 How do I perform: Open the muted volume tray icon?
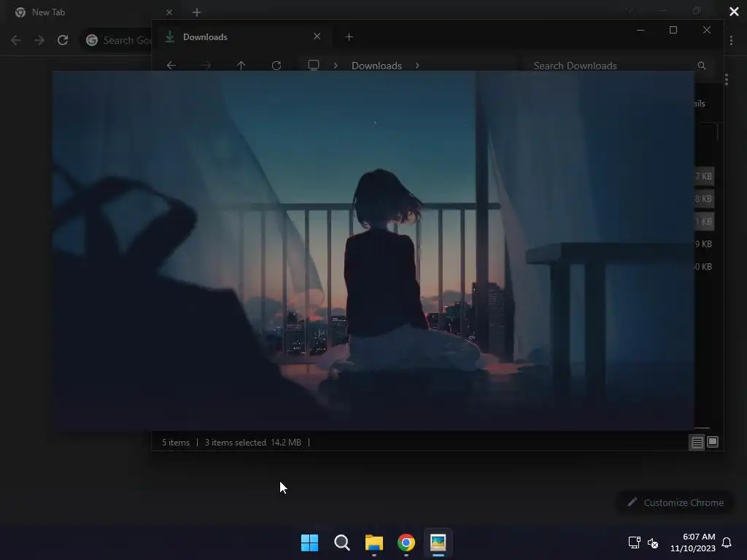point(653,542)
